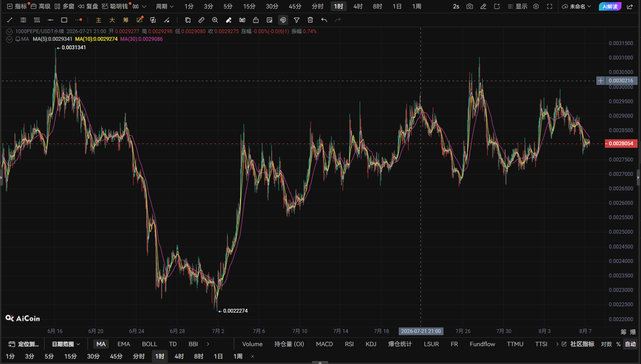This screenshot has width=641, height=364.
Task: Open more drawing tools (three dots)
Action: (79, 20)
